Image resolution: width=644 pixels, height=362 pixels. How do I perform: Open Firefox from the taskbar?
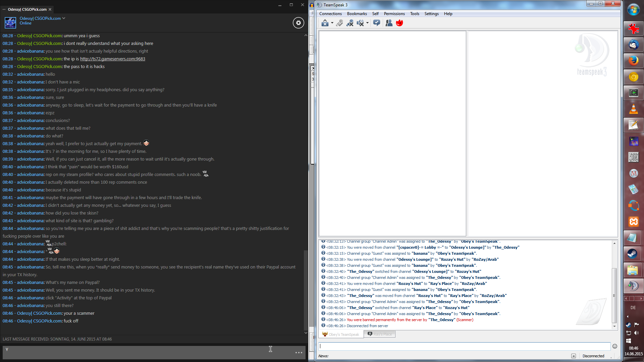click(633, 61)
